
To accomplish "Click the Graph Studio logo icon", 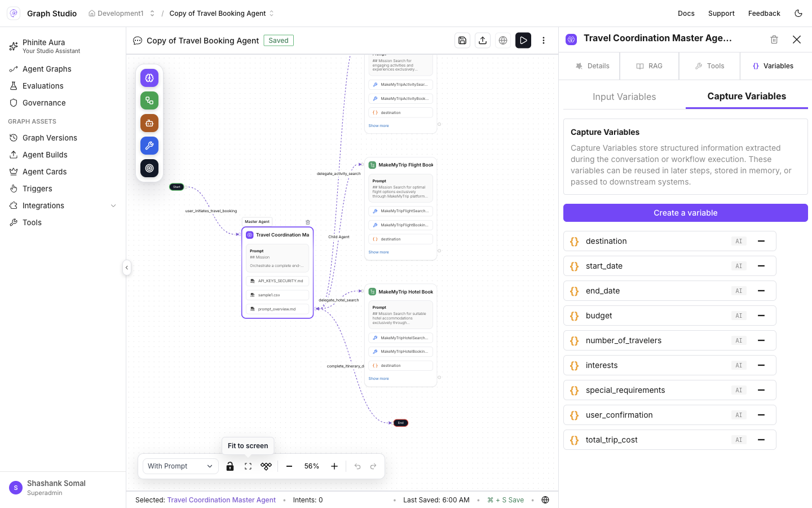I will pyautogui.click(x=14, y=14).
